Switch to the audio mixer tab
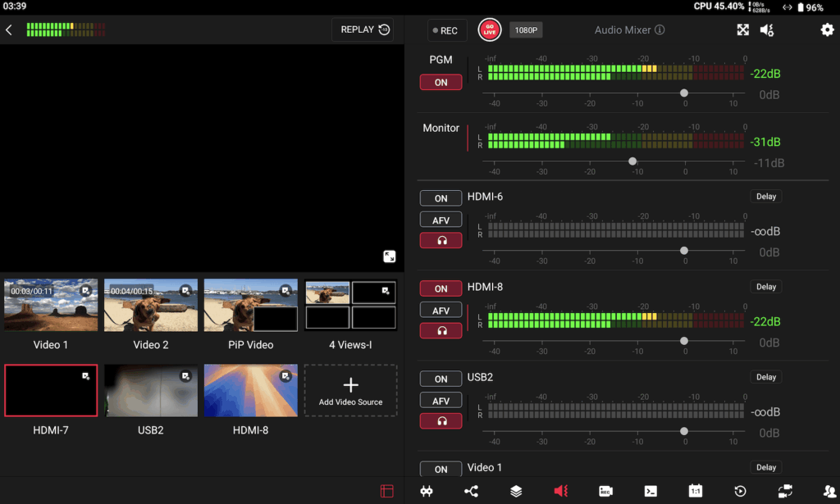The image size is (840, 504). click(561, 491)
